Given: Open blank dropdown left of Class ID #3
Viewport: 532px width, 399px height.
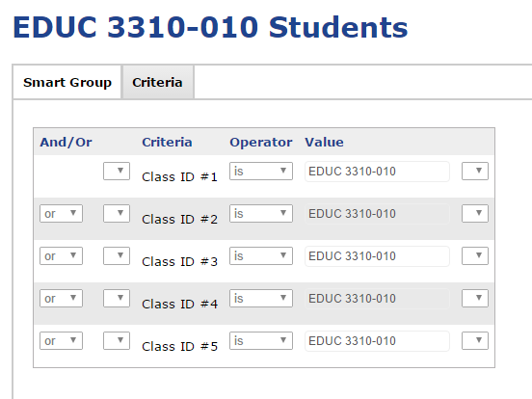Looking at the screenshot, I should pyautogui.click(x=117, y=255).
